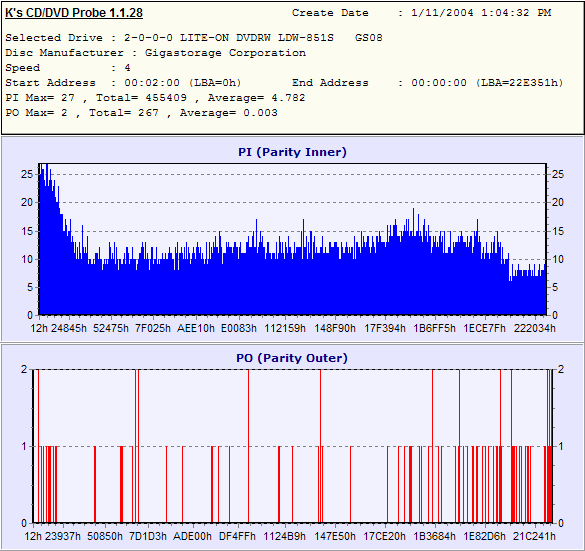Image resolution: width=585 pixels, height=551 pixels.
Task: Click the 25 tick on PI left axis
Action: [x=26, y=174]
